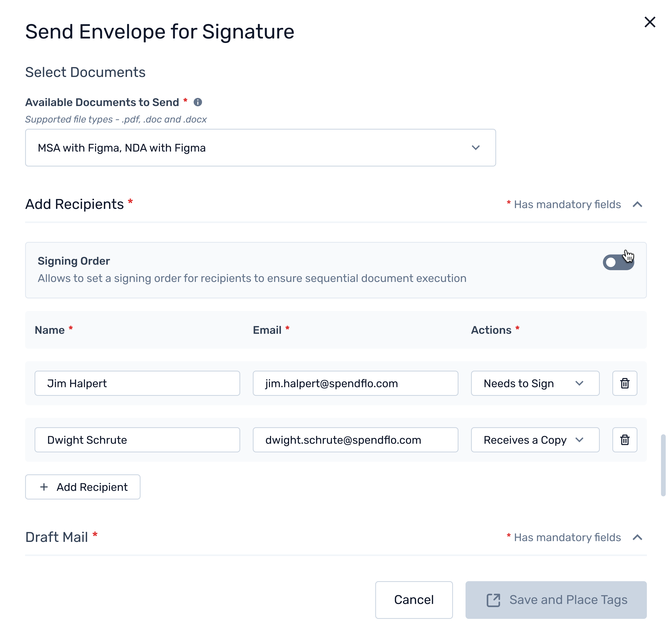Screen dimensions: 672x644
Task: Click the Add Recipients section heading
Action: [x=74, y=204]
